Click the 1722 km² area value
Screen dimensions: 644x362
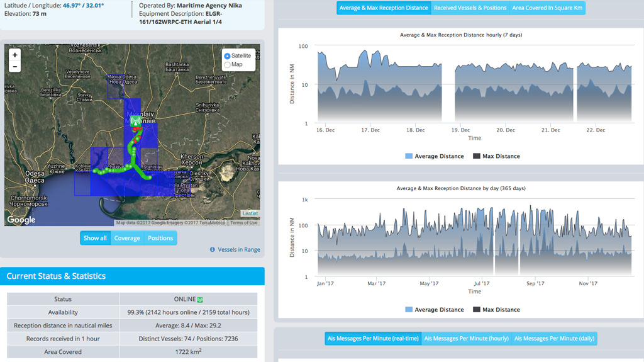188,352
